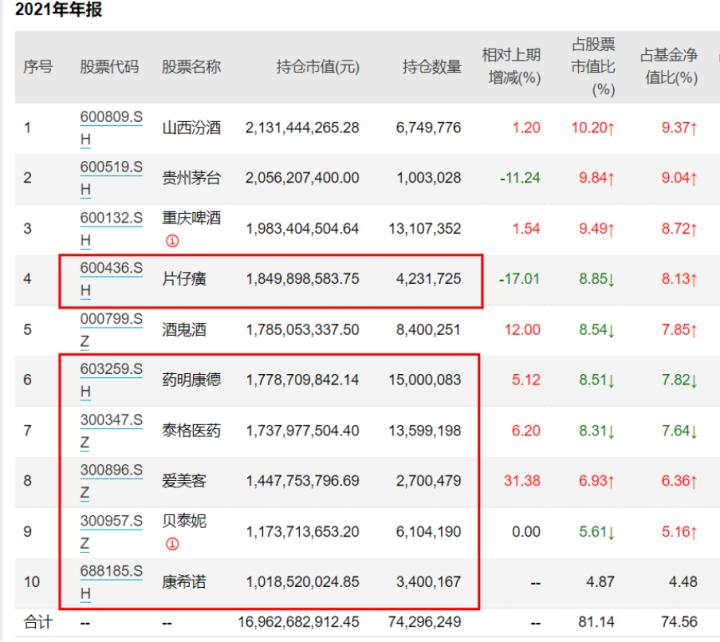Select the 合计 total row label
This screenshot has height=642, width=720.
click(38, 622)
